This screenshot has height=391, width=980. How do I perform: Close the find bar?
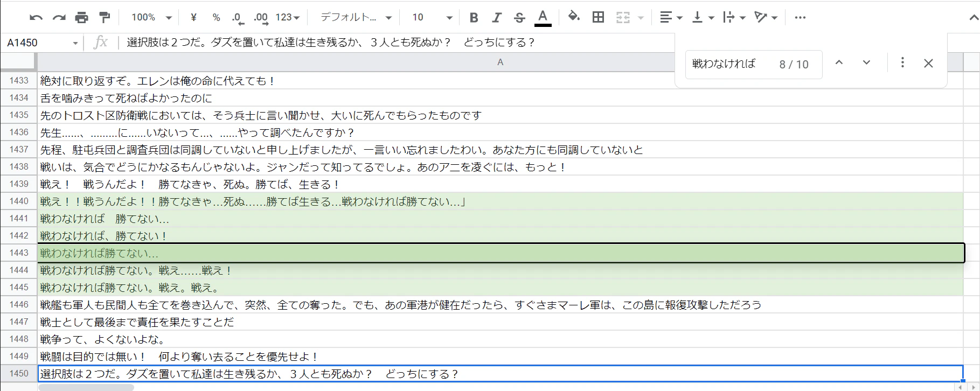pos(928,63)
